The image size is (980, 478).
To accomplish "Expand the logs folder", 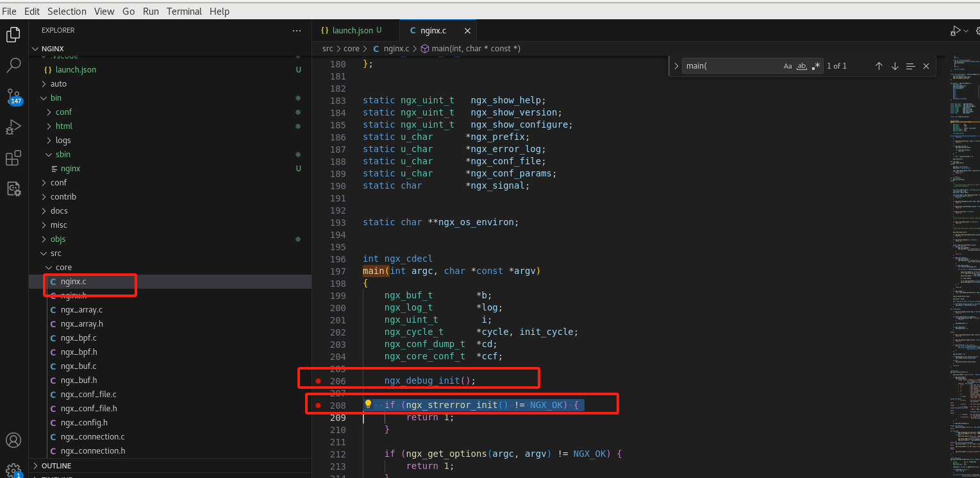I will pyautogui.click(x=170, y=140).
